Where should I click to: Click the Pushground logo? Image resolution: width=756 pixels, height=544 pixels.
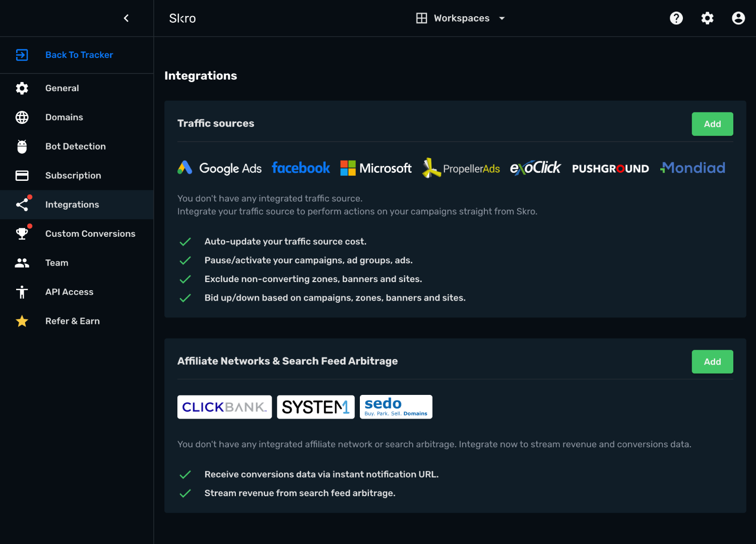(x=610, y=168)
